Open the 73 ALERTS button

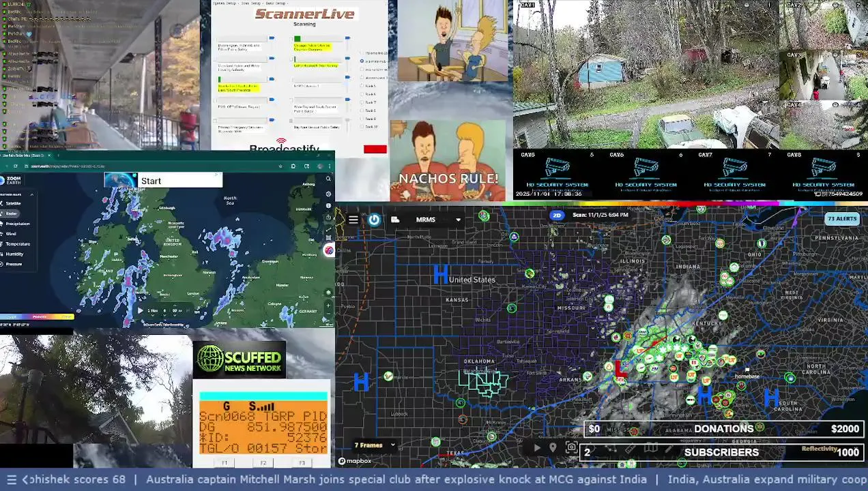(841, 219)
